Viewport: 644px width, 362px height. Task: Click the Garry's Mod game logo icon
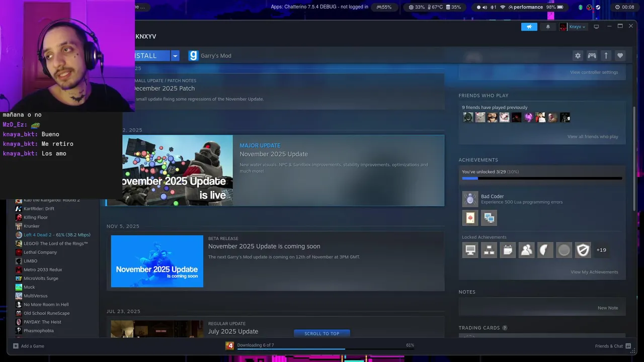(x=193, y=56)
